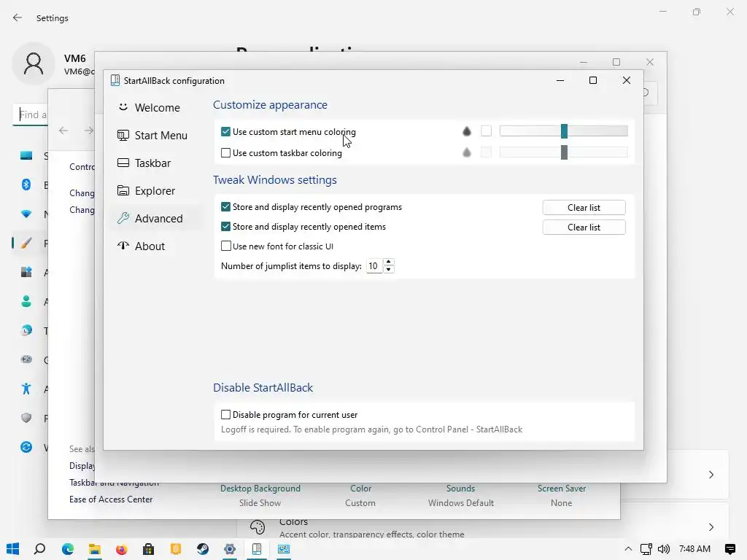
Task: Switch to the Taskbar section
Action: pos(144,163)
